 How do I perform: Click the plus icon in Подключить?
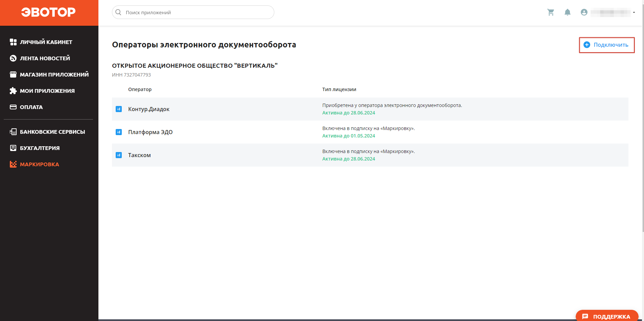coord(587,45)
